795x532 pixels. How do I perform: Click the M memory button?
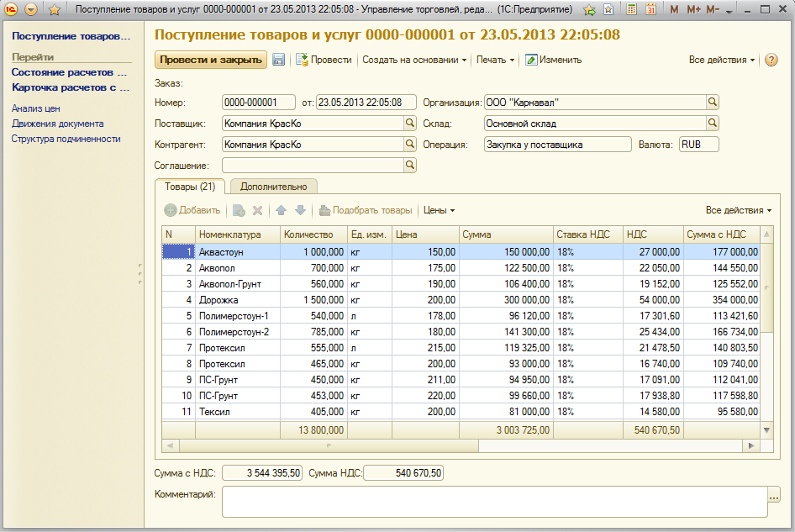click(x=674, y=9)
